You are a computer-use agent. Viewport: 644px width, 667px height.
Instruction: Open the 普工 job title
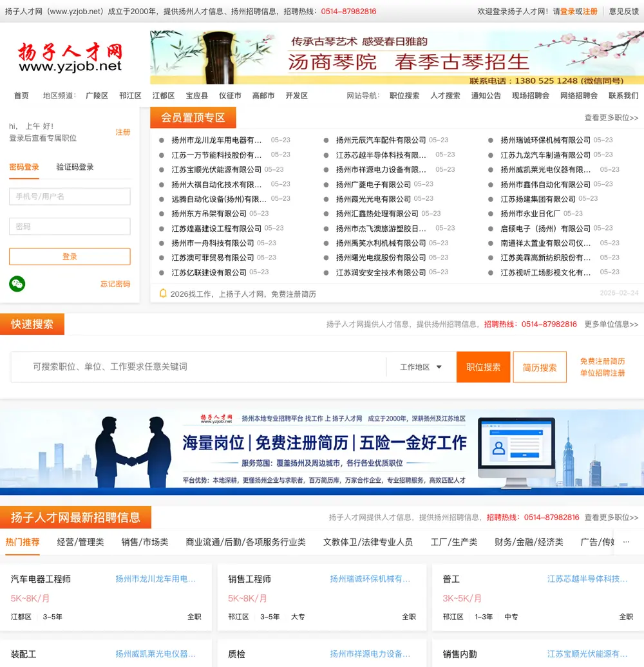click(451, 579)
